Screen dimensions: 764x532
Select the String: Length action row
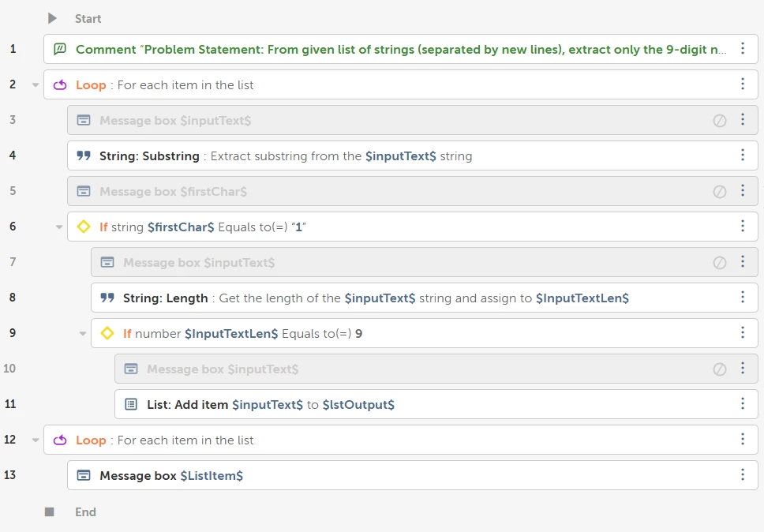(x=425, y=298)
